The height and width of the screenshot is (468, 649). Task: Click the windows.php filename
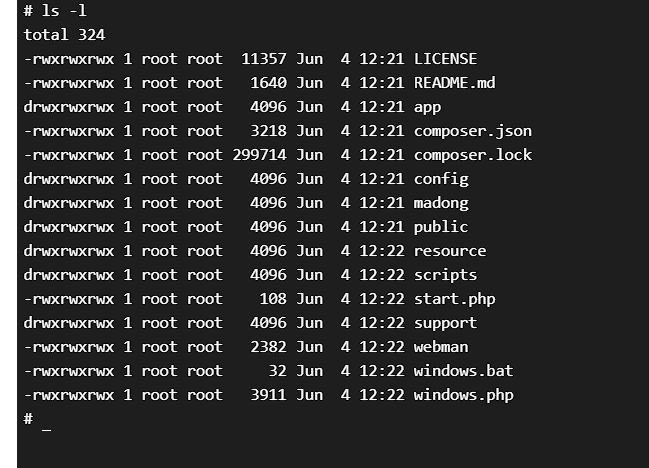pos(463,395)
